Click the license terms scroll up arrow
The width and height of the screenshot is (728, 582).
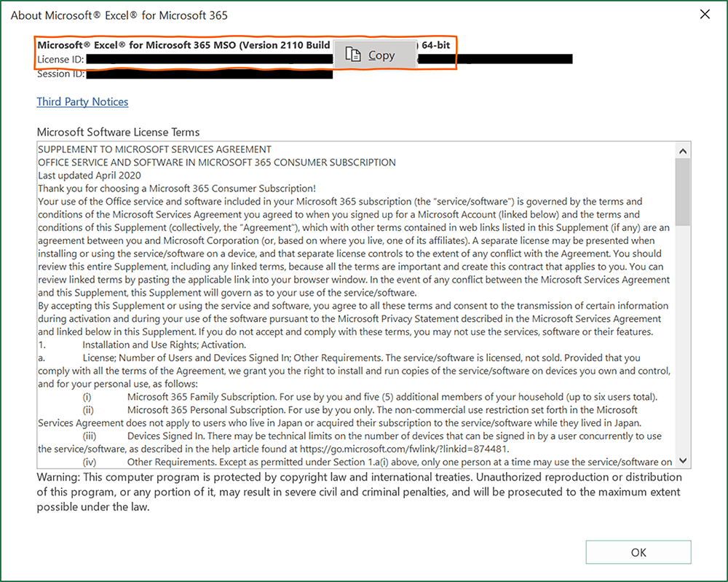(x=683, y=151)
